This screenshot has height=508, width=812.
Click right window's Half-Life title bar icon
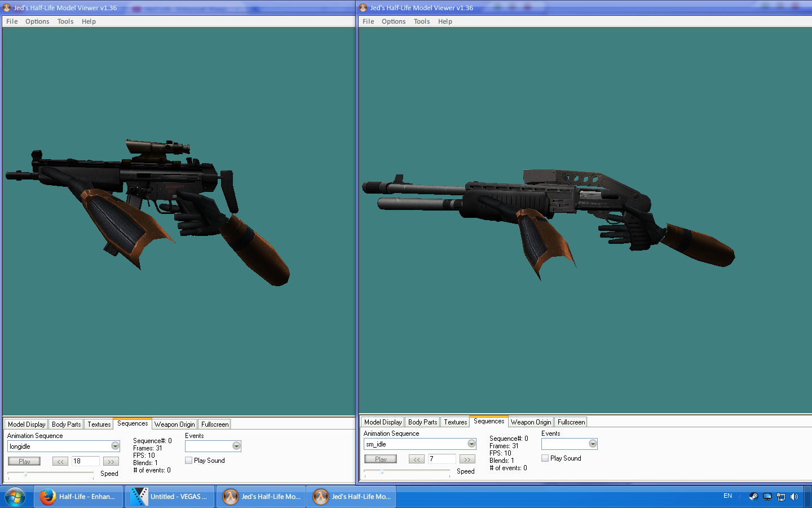363,8
